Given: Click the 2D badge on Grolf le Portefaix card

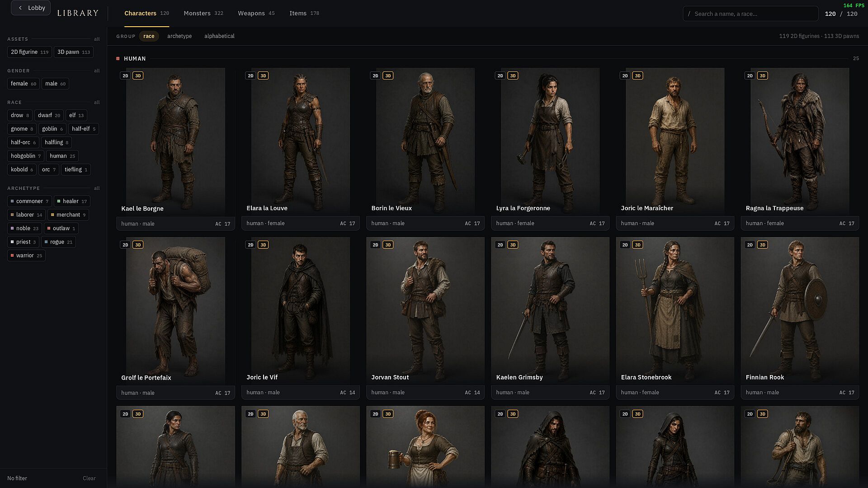Looking at the screenshot, I should [x=125, y=245].
